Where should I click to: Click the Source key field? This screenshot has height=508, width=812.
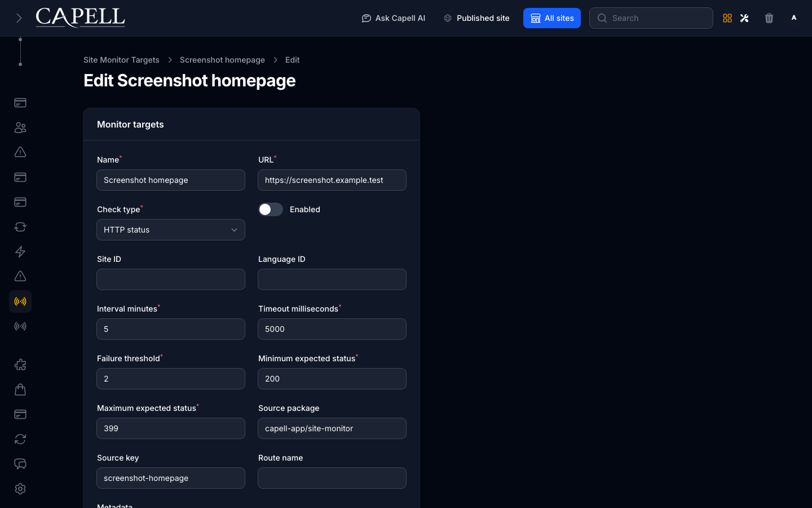point(171,478)
